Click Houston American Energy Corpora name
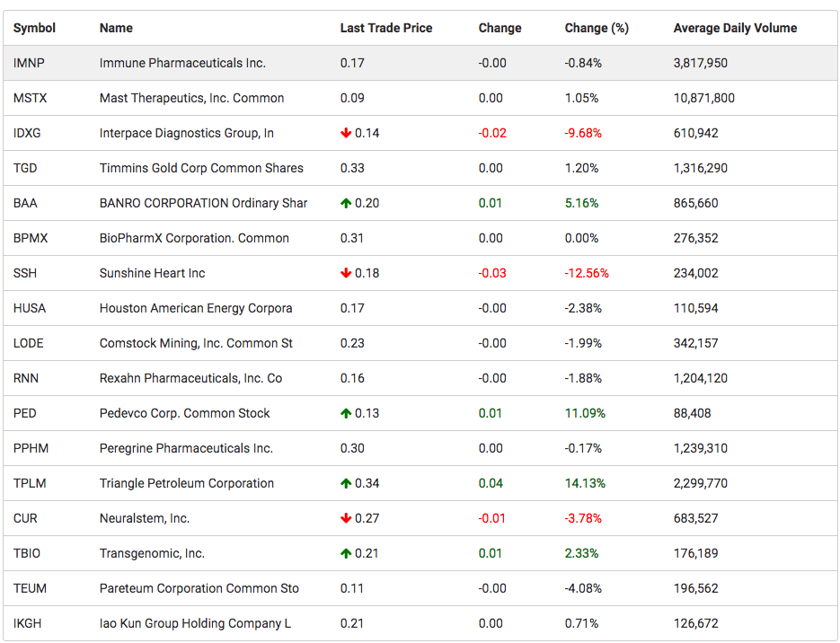The width and height of the screenshot is (840, 643). (x=196, y=308)
